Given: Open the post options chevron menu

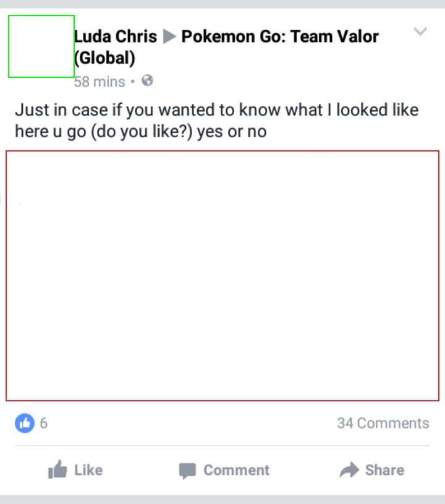Looking at the screenshot, I should coord(420,32).
